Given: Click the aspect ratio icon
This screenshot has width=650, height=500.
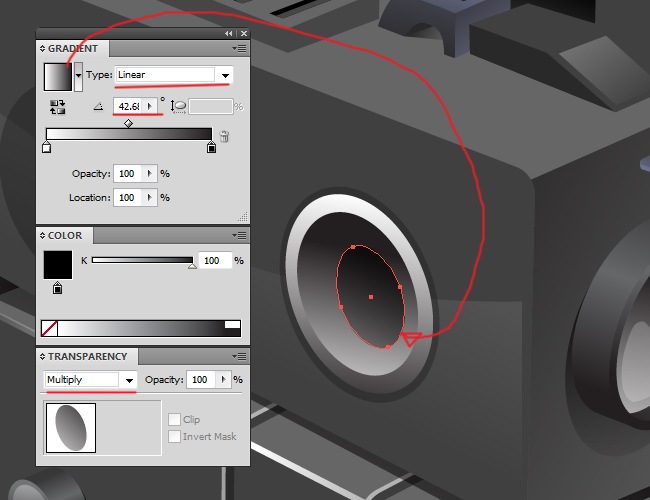Looking at the screenshot, I should 178,107.
